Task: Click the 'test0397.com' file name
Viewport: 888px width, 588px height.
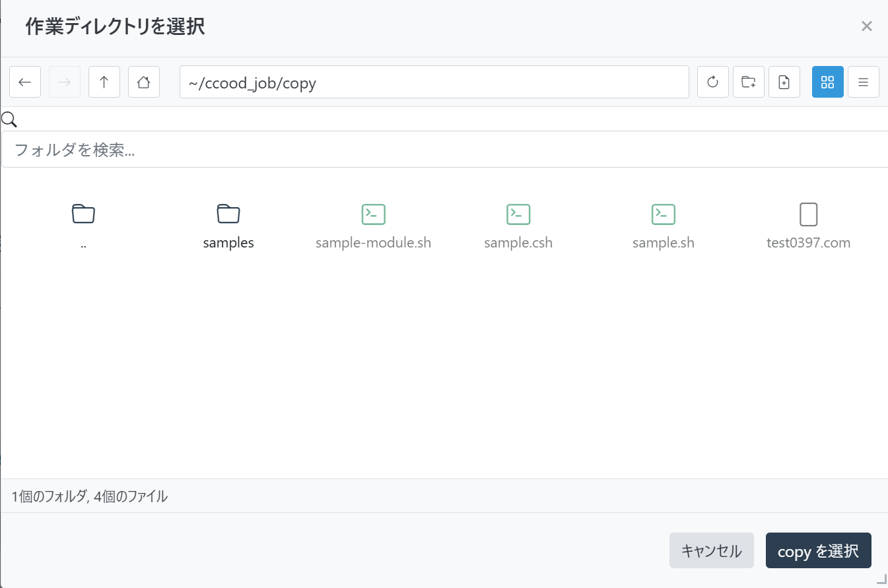Action: pyautogui.click(x=809, y=243)
